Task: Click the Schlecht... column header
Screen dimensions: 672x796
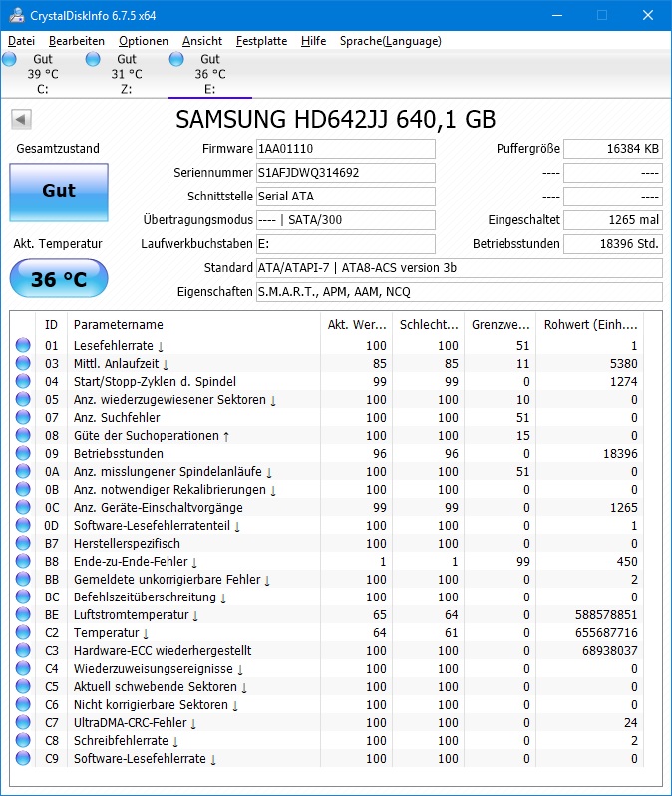Action: pos(429,324)
